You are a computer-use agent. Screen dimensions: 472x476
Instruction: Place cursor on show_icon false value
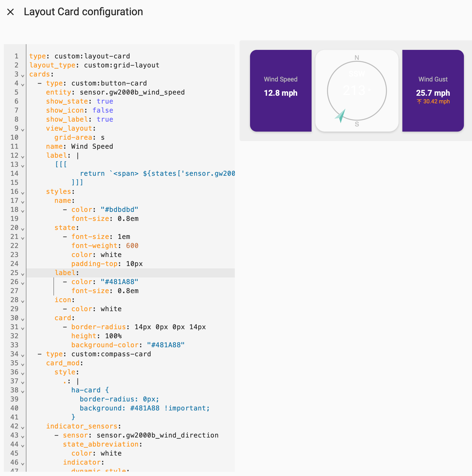point(102,110)
